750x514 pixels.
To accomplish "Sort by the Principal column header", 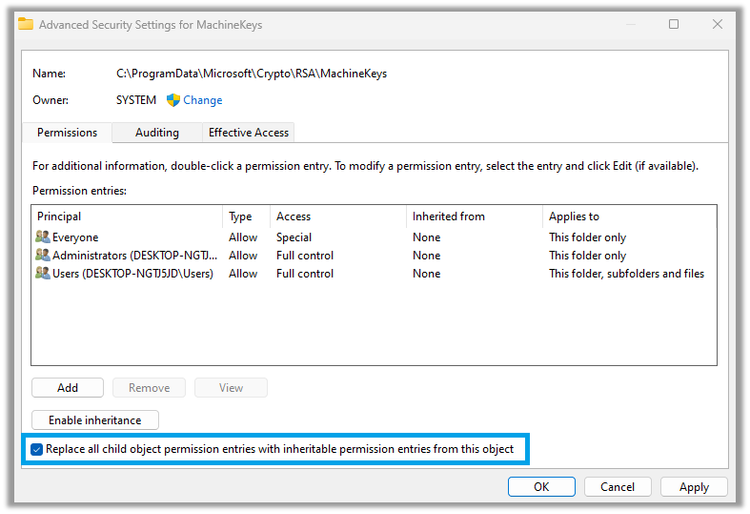I will point(59,216).
